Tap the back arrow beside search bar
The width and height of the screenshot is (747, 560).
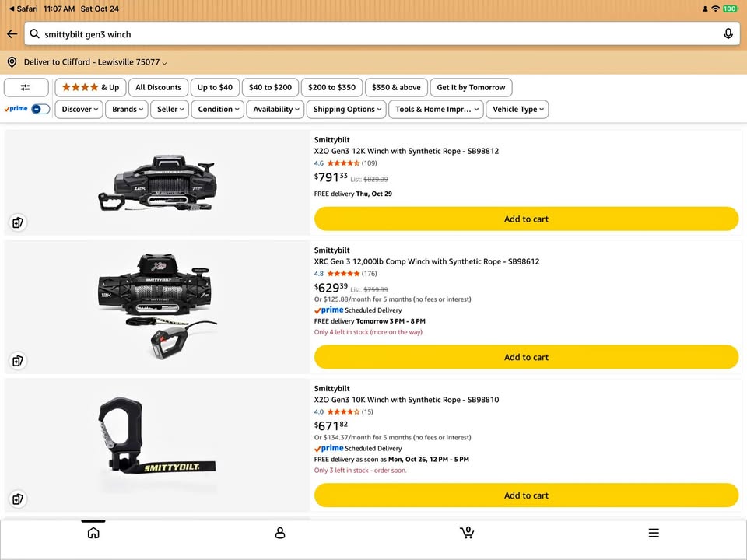pyautogui.click(x=12, y=33)
